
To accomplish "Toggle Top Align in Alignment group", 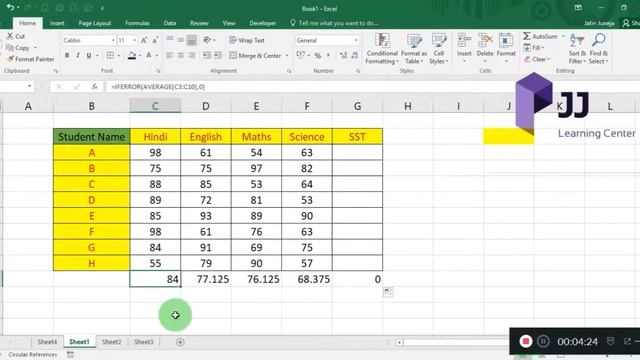I will [169, 40].
